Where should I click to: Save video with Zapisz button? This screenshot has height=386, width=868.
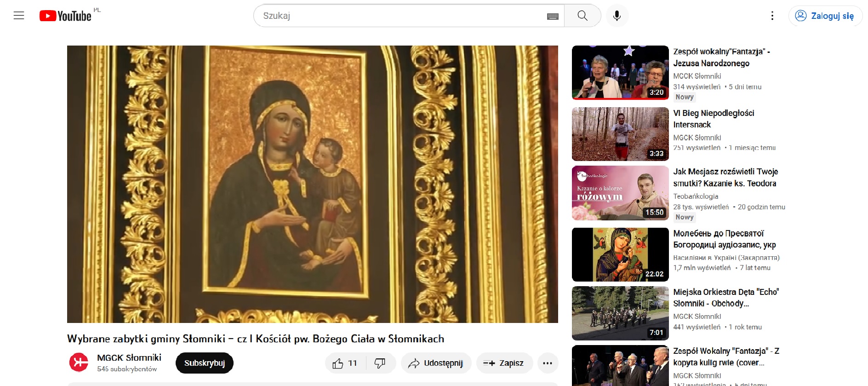tap(504, 363)
